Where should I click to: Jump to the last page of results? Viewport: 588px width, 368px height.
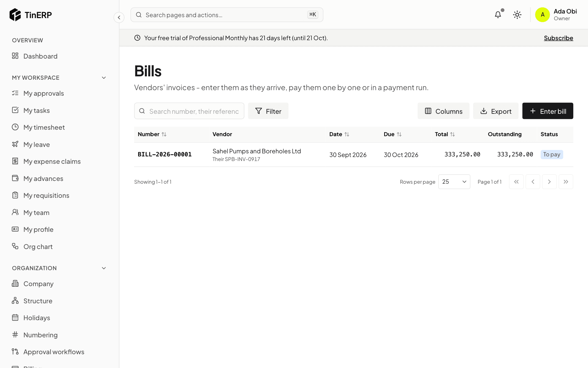[x=566, y=182]
